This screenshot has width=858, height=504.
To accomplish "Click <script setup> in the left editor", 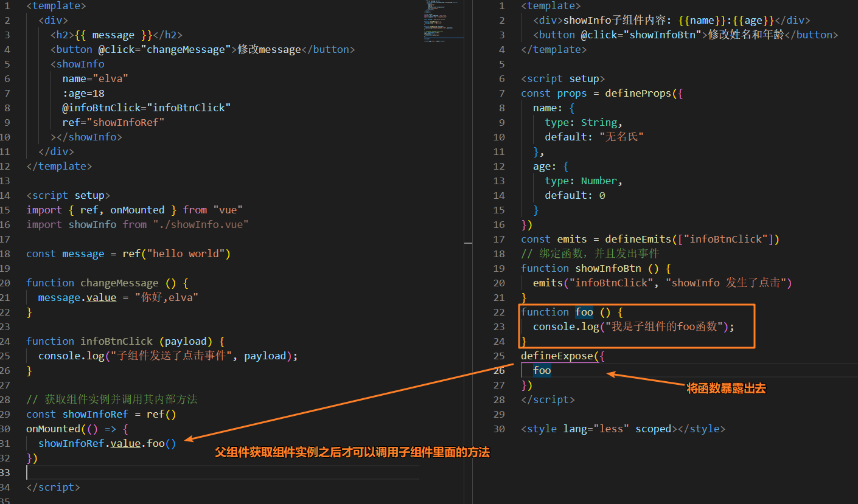I will pos(68,195).
